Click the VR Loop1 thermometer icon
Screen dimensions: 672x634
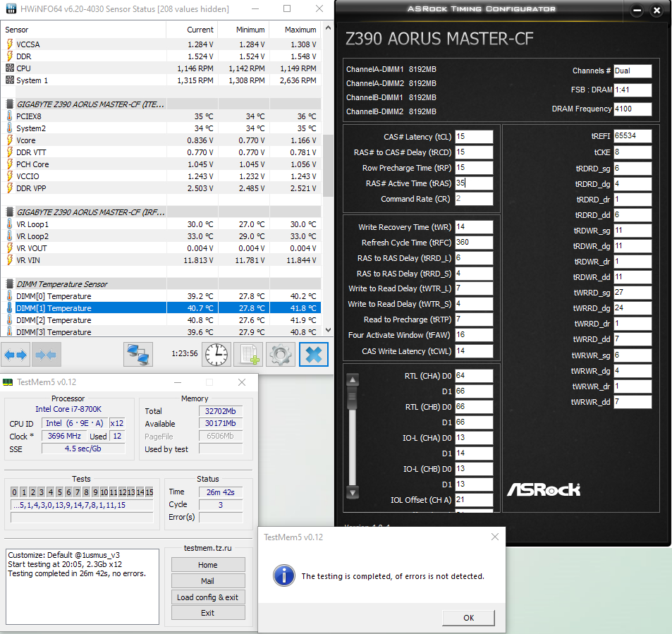click(x=9, y=224)
